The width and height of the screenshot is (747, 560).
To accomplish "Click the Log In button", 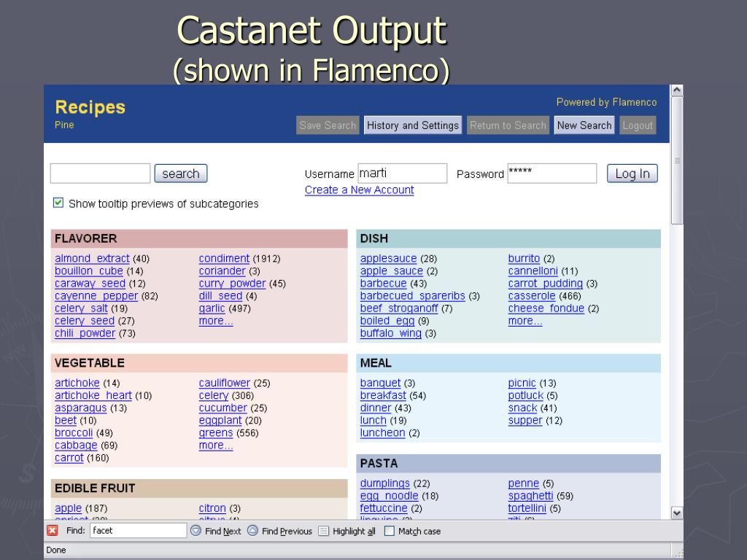I will click(x=632, y=174).
